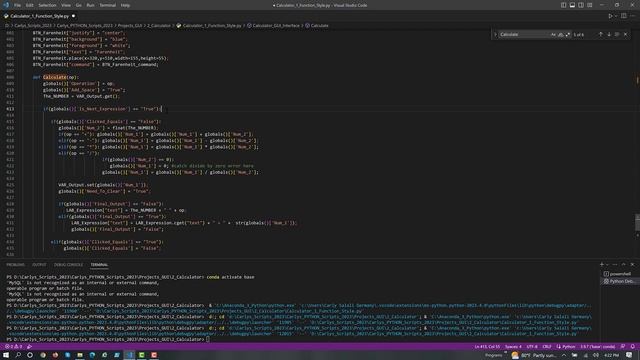The height and width of the screenshot is (360, 640).
Task: Click Calculate symbol in breadcrumb
Action: pos(319,26)
